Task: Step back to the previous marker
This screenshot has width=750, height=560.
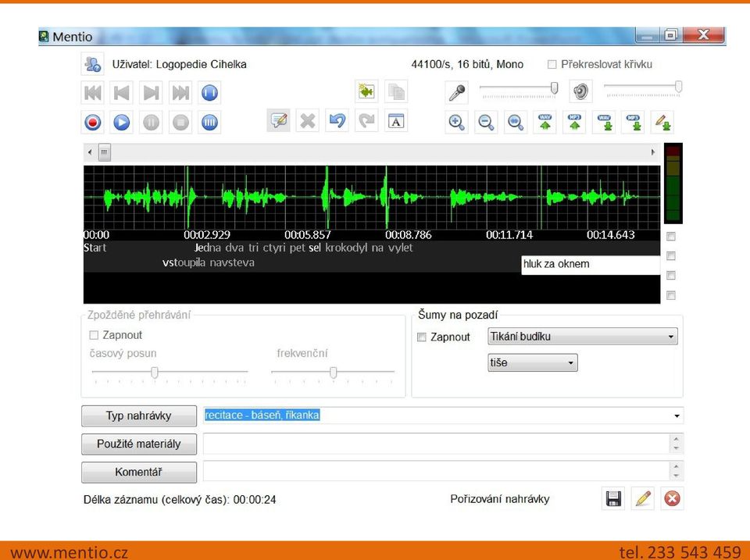Action: click(122, 93)
